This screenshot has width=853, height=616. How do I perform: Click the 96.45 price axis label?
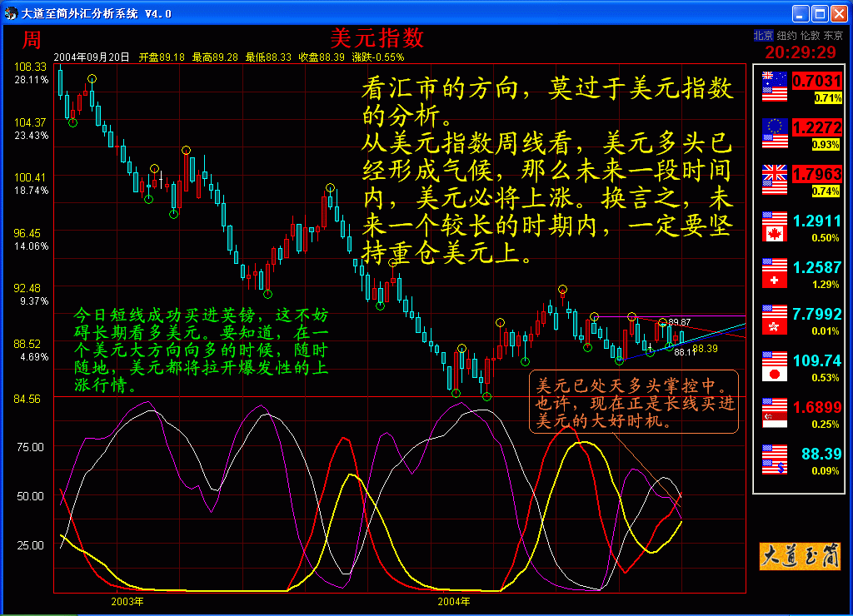click(x=27, y=234)
